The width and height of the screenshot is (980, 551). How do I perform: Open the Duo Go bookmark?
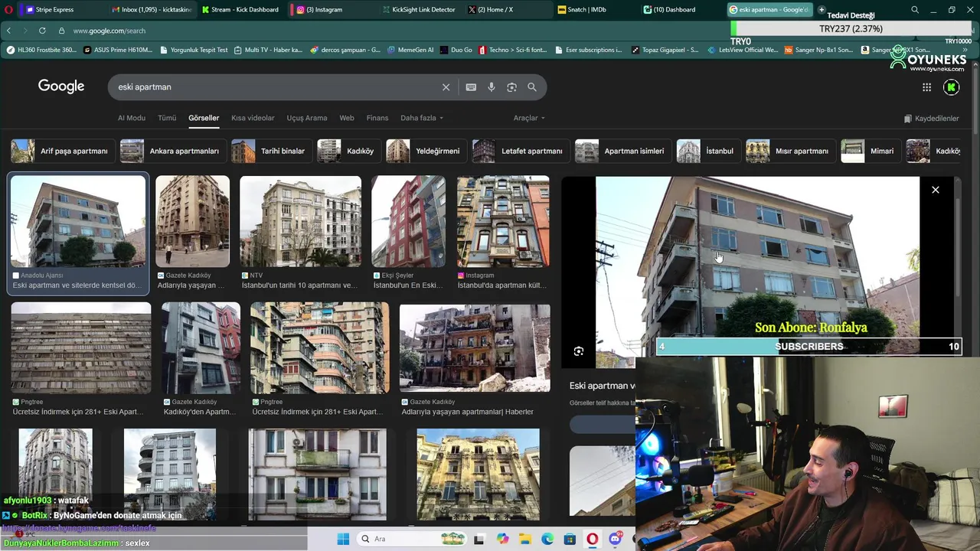[x=456, y=50]
